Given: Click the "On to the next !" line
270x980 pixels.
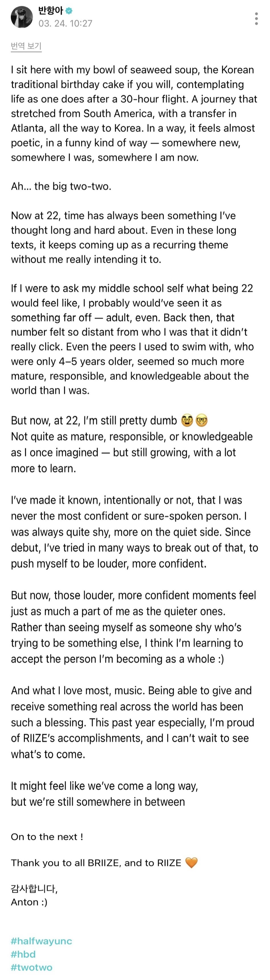Looking at the screenshot, I should pyautogui.click(x=47, y=836).
